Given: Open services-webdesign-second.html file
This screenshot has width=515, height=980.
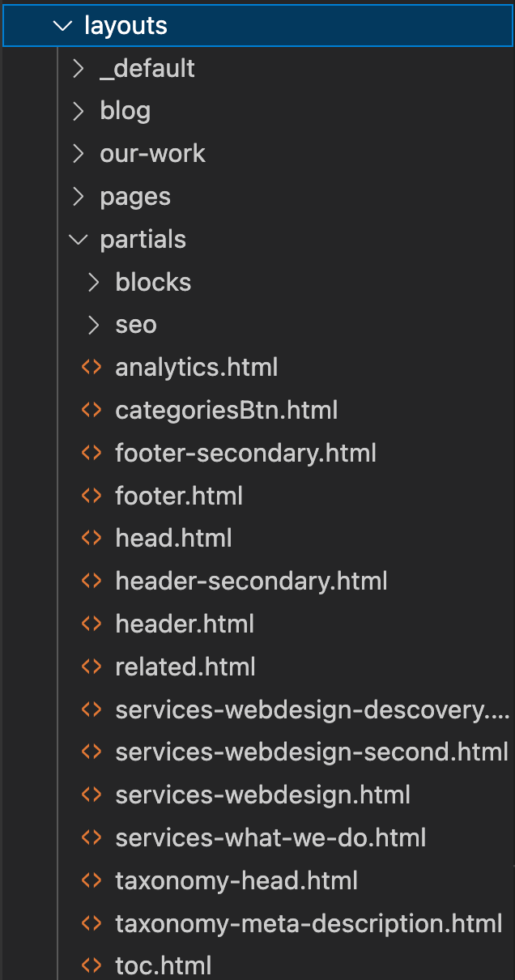Looking at the screenshot, I should coord(312,752).
